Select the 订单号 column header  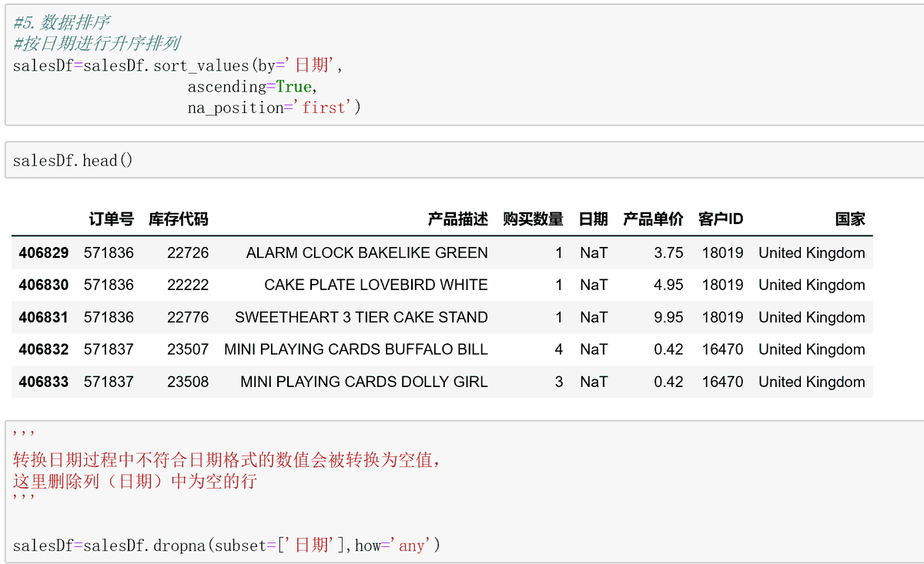[111, 219]
